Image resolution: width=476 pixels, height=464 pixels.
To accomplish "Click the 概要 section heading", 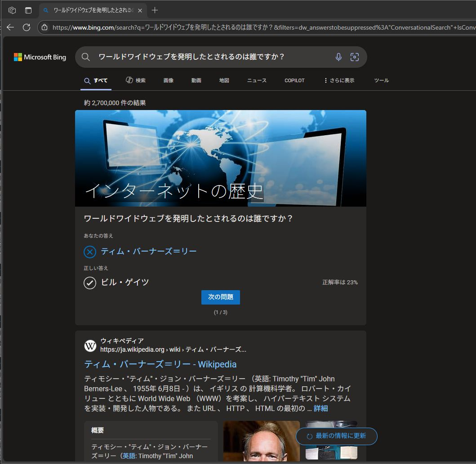I will tap(98, 430).
